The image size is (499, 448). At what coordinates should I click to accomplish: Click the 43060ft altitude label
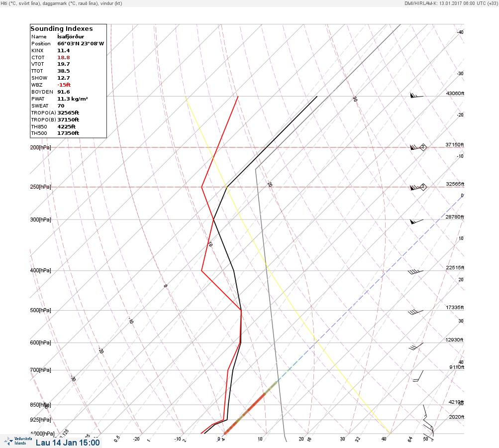[x=455, y=93]
